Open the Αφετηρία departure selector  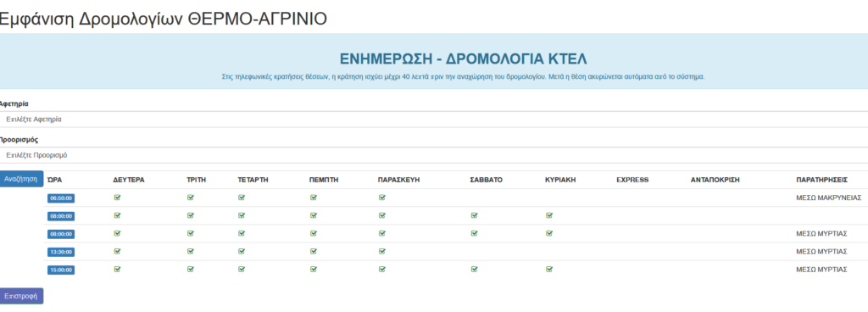pyautogui.click(x=434, y=120)
